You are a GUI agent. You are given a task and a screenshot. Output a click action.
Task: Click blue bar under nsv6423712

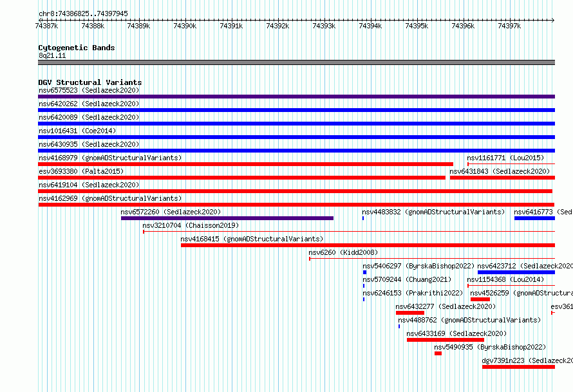coord(516,272)
